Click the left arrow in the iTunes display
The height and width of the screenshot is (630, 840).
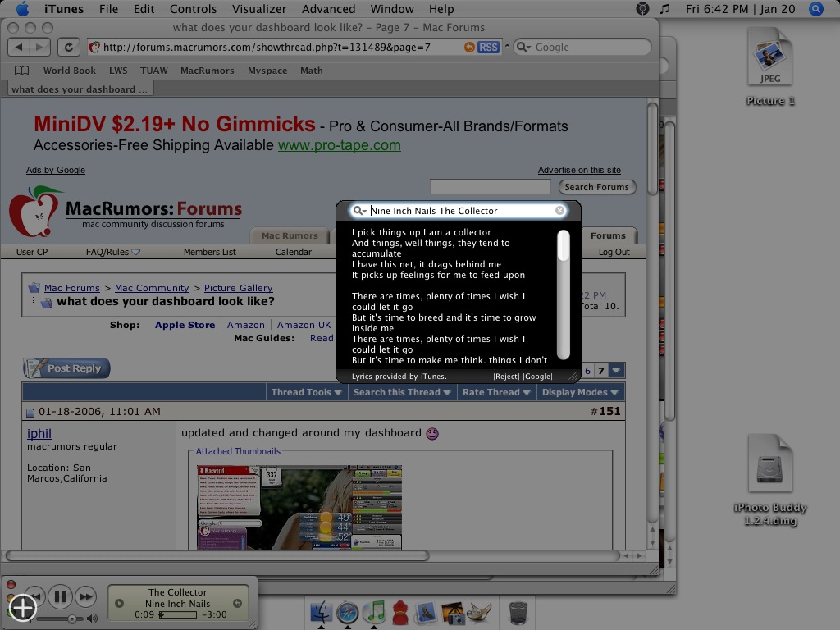[x=119, y=603]
